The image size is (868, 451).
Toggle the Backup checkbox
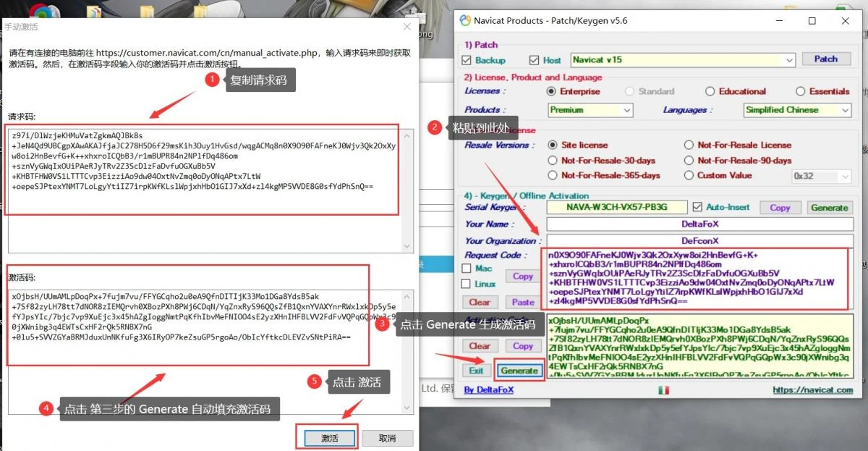pyautogui.click(x=467, y=60)
